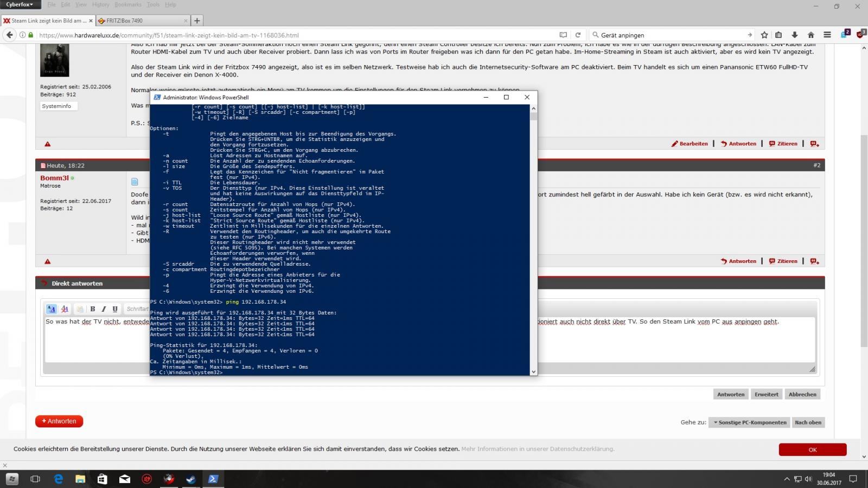Viewport: 868px width, 488px height.
Task: Report Bomm3l's post via warning triangle
Action: coord(48,261)
